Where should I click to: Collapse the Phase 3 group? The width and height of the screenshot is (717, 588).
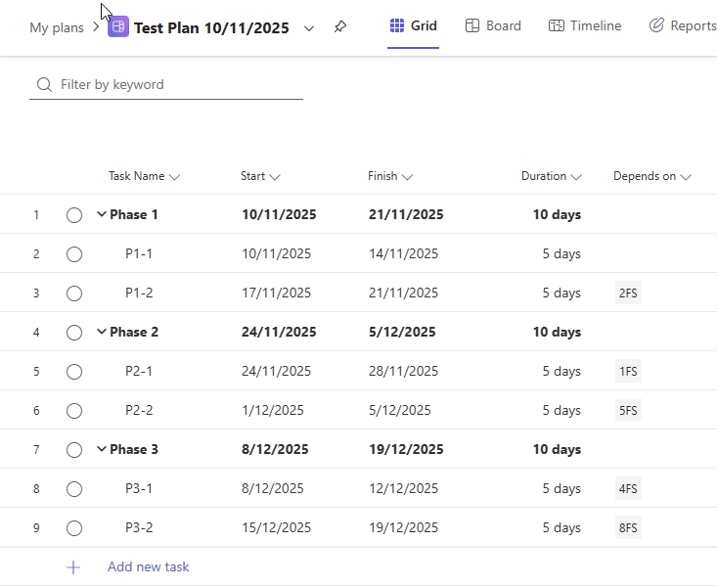pos(102,450)
